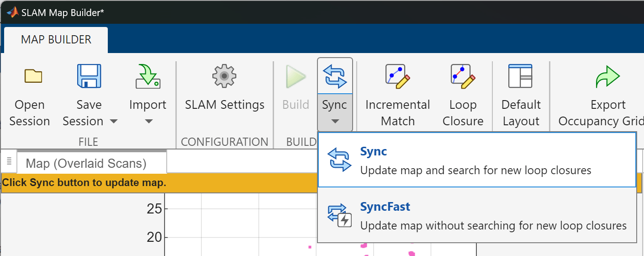
Task: Expand the Import dropdown arrow
Action: [148, 122]
